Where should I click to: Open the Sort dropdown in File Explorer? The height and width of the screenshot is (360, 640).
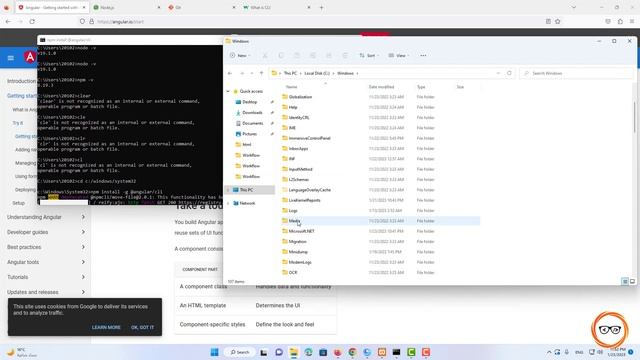point(369,56)
